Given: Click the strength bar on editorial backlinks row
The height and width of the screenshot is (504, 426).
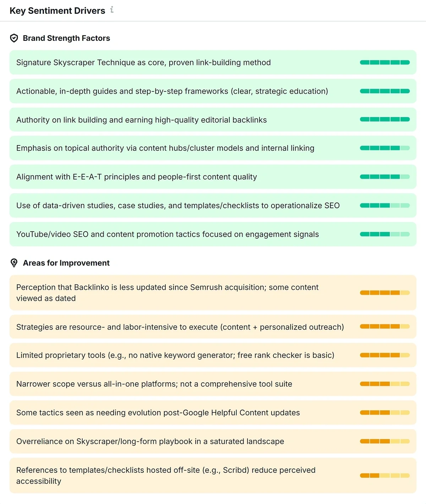Looking at the screenshot, I should tap(384, 120).
